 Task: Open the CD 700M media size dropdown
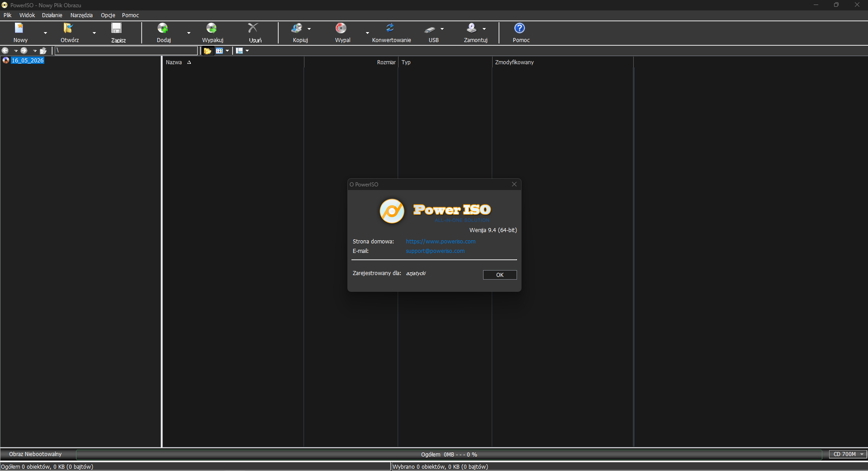tap(848, 454)
